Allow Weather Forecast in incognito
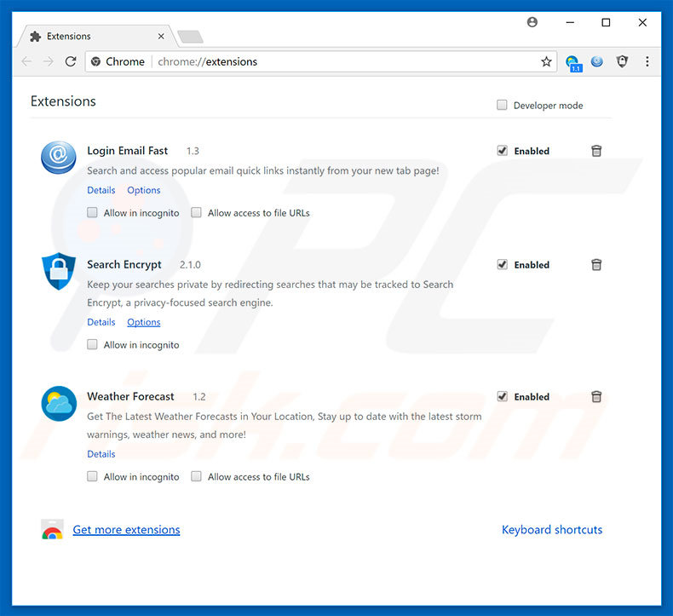673x616 pixels. coord(92,476)
